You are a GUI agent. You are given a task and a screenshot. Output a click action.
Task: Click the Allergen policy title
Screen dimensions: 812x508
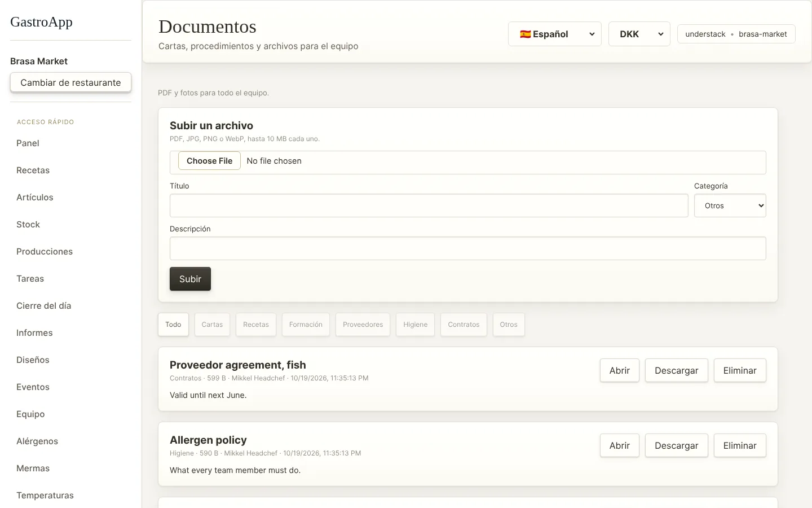208,440
